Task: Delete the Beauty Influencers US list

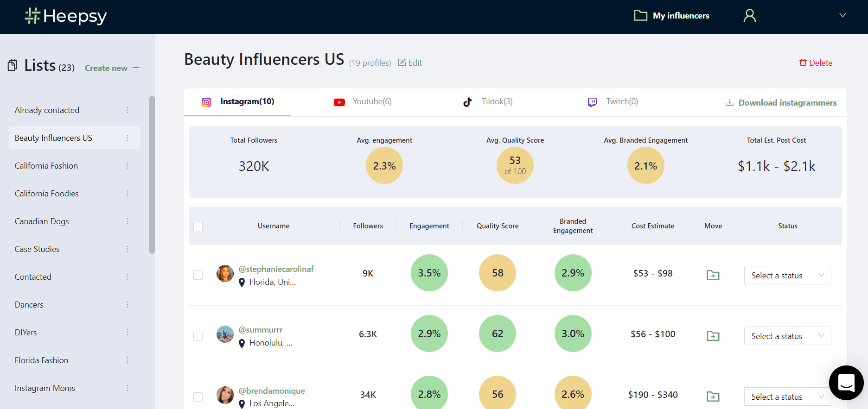Action: [816, 63]
